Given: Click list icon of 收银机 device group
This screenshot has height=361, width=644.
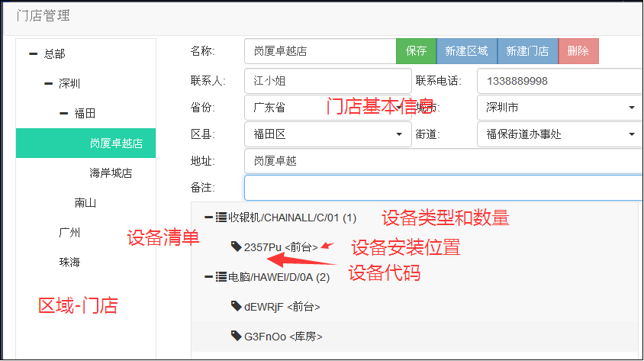Looking at the screenshot, I should 221,218.
